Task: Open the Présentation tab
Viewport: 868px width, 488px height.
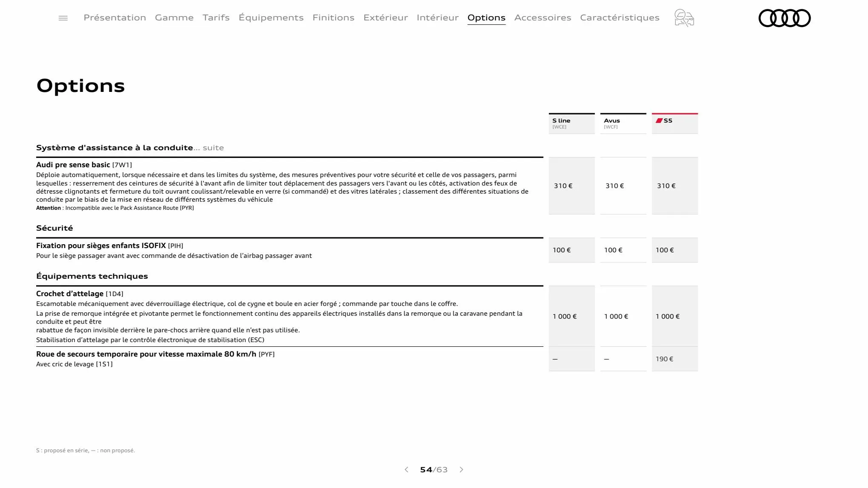Action: 115,17
